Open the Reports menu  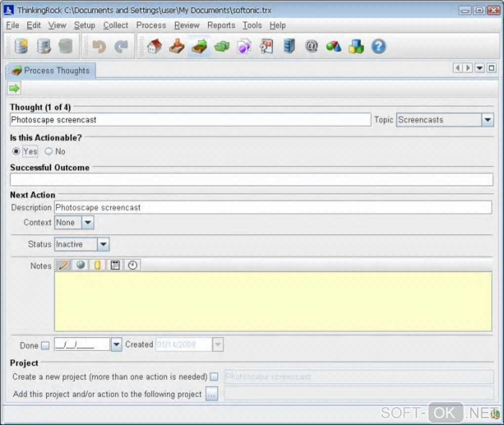221,25
